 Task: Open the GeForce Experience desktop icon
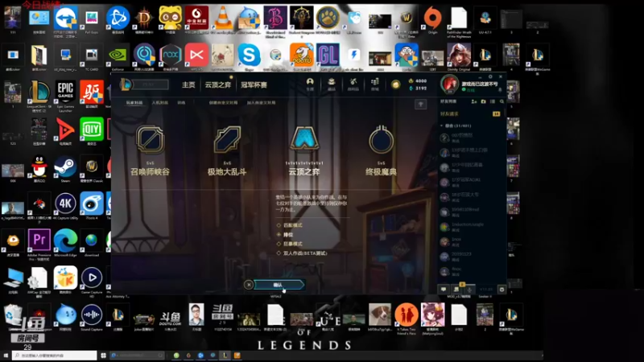click(118, 56)
